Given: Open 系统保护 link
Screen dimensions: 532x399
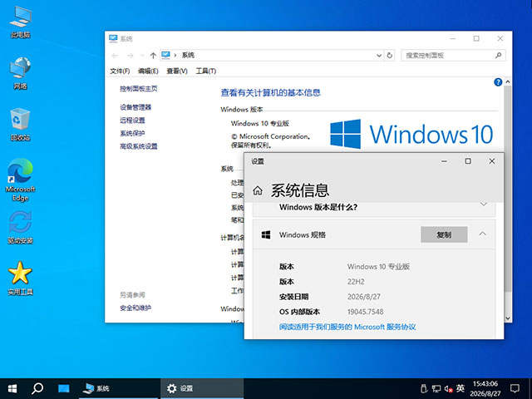Looking at the screenshot, I should (x=132, y=133).
